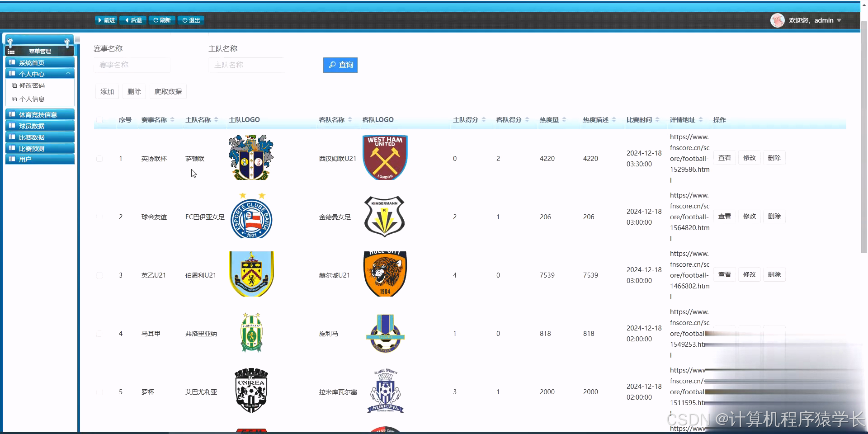Click the Kindermann away team logo
868x434 pixels.
384,216
